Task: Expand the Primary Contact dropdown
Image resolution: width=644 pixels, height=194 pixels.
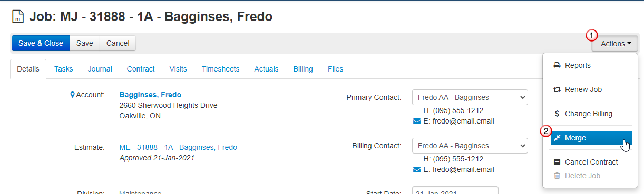Action: point(470,97)
